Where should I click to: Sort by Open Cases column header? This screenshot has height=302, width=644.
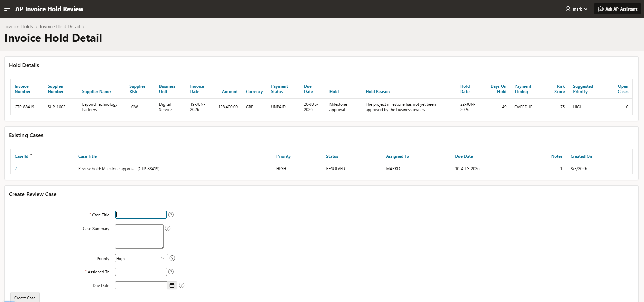tap(623, 89)
